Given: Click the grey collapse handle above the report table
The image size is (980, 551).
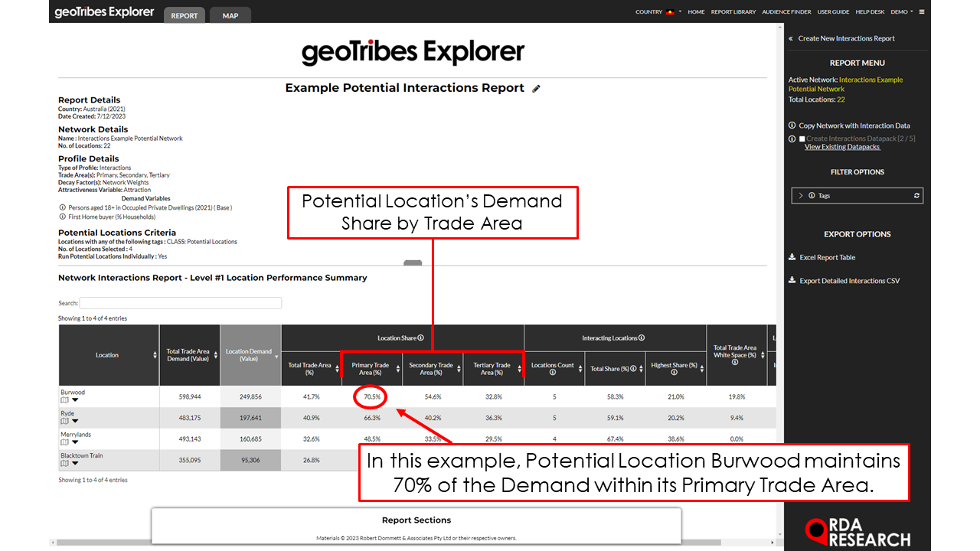Looking at the screenshot, I should tap(413, 262).
